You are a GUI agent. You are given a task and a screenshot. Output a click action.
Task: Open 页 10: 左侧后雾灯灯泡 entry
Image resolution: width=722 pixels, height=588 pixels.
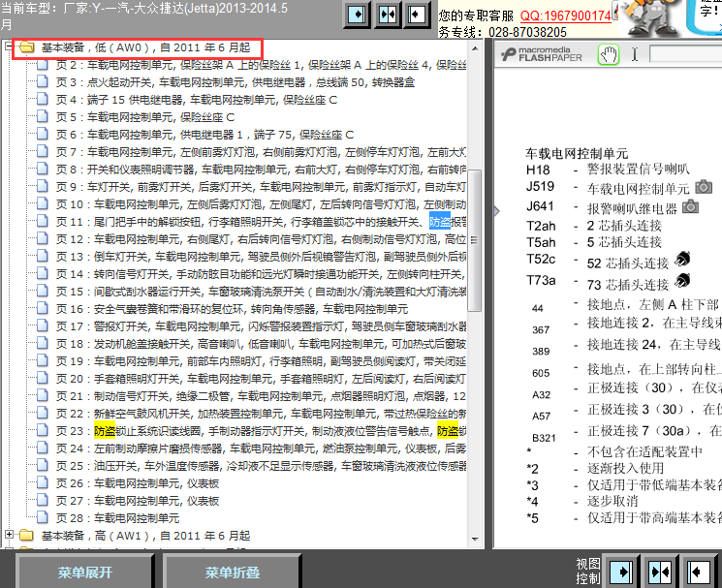261,204
